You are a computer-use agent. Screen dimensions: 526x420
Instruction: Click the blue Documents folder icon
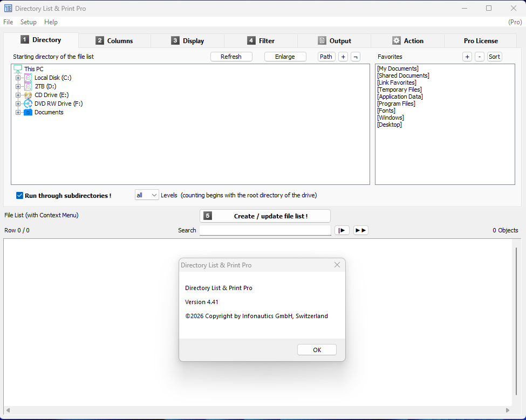(x=28, y=112)
